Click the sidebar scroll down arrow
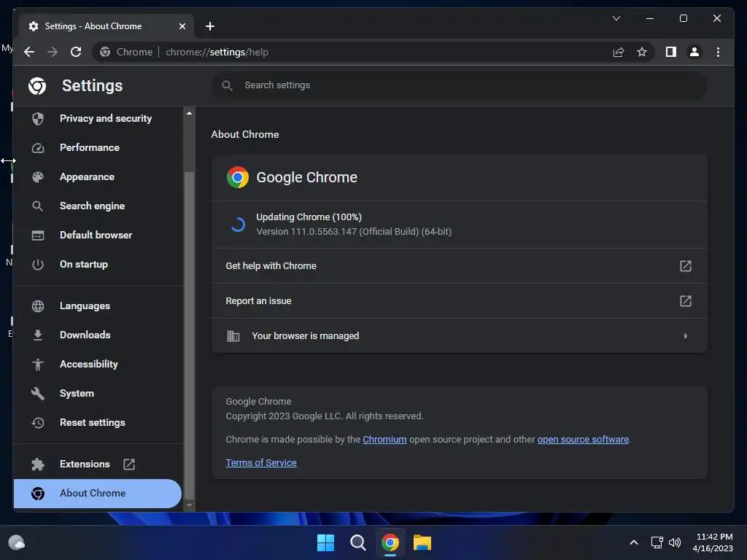This screenshot has width=747, height=560. (x=189, y=505)
